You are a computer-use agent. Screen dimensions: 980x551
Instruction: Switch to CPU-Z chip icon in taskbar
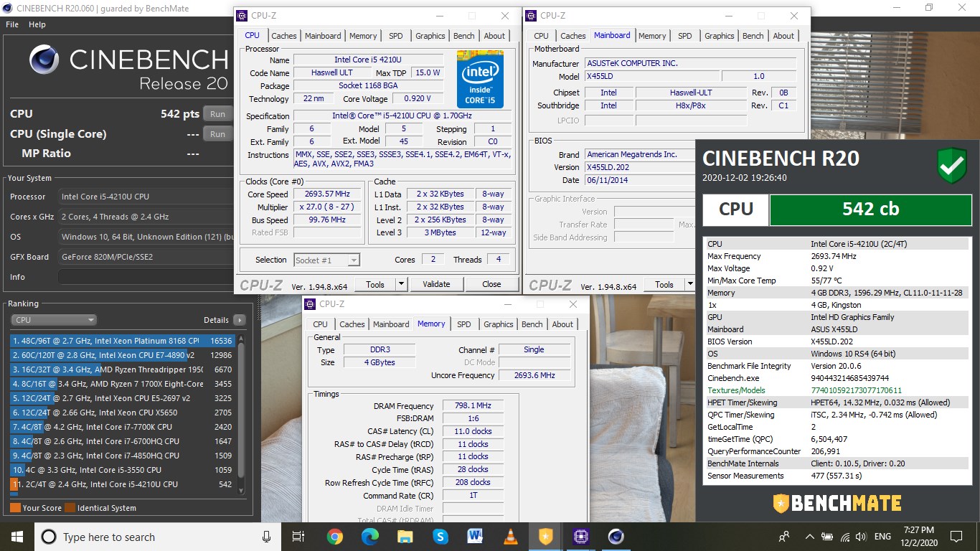click(x=580, y=537)
